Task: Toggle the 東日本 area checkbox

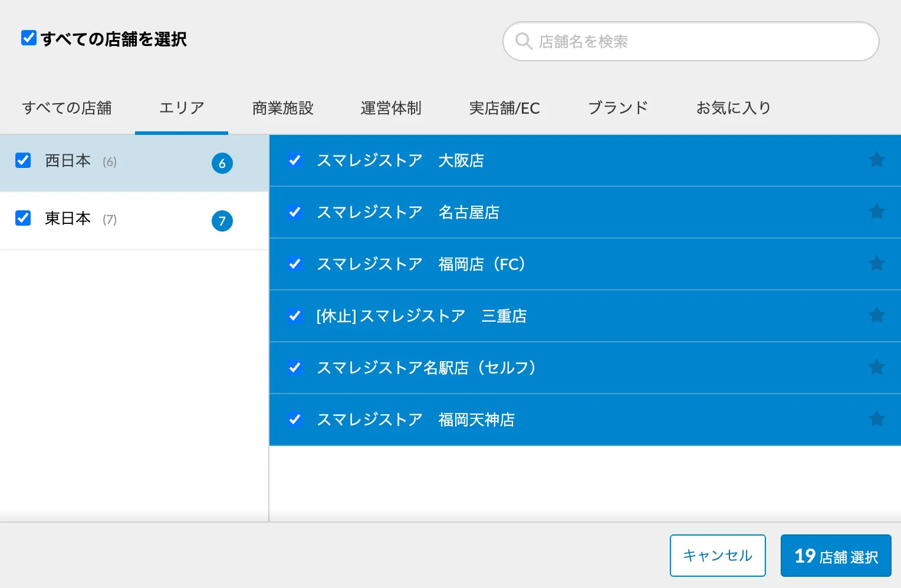Action: 23,218
